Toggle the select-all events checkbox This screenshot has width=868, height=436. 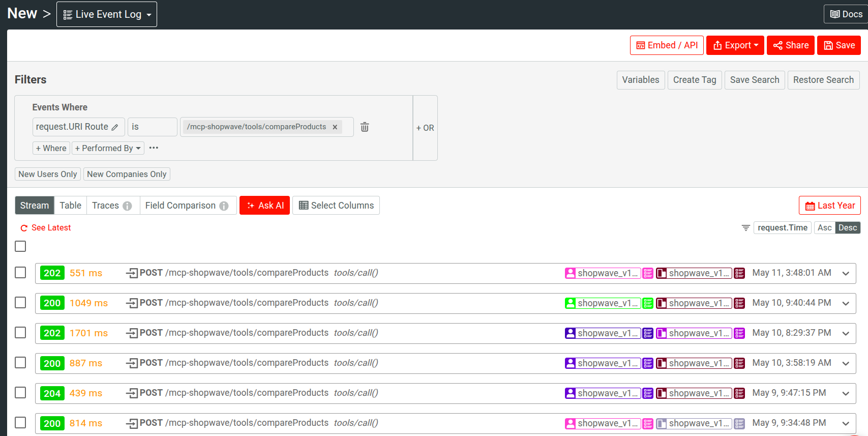(x=20, y=246)
